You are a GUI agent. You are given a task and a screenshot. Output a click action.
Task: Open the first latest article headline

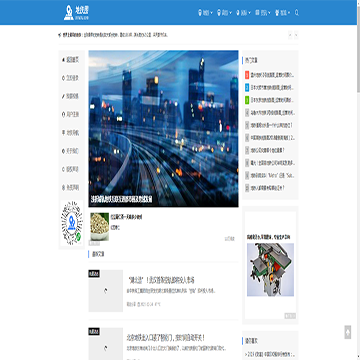tap(161, 280)
